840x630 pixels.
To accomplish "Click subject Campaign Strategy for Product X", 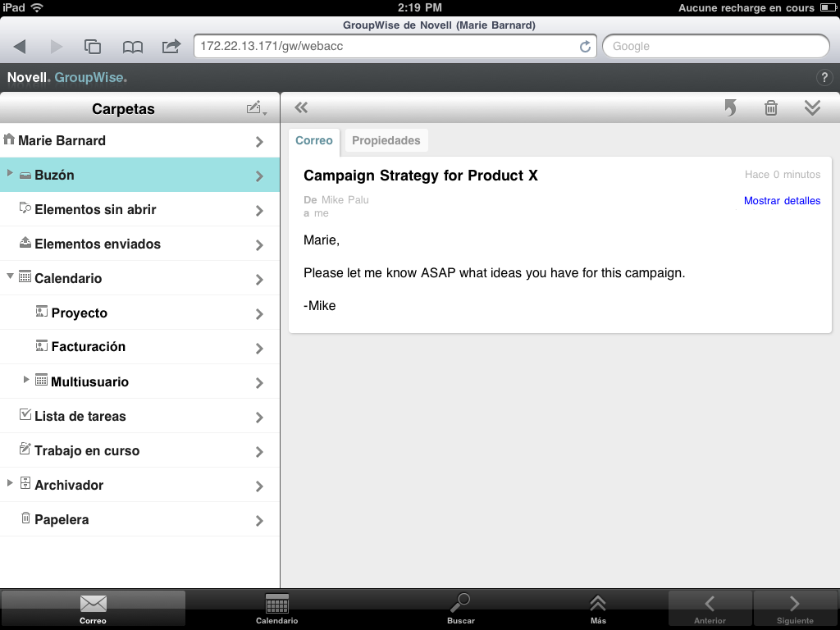I will (x=421, y=176).
